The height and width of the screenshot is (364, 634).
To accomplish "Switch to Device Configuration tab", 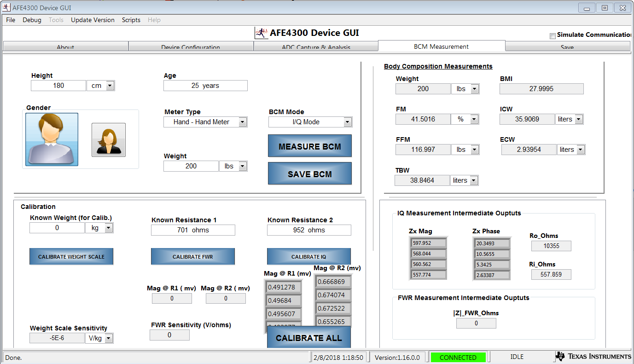I will 191,46.
